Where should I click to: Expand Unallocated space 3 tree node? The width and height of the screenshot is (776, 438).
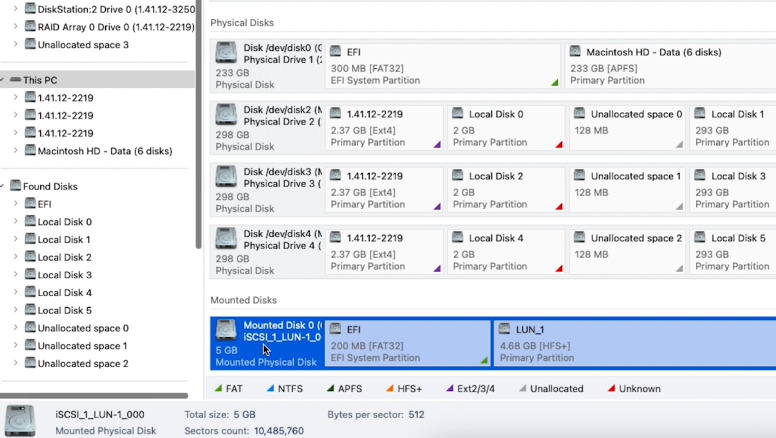[x=15, y=44]
